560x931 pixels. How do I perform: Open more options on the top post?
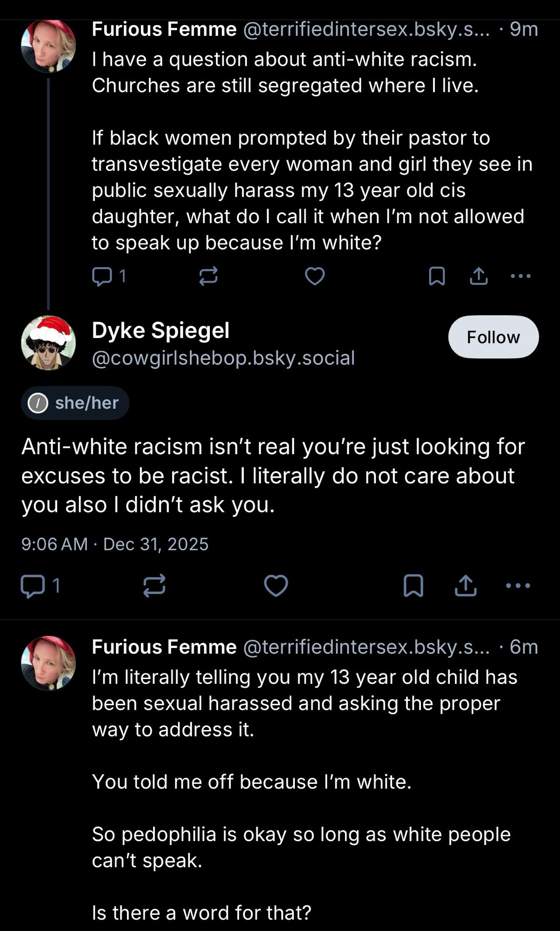[520, 277]
